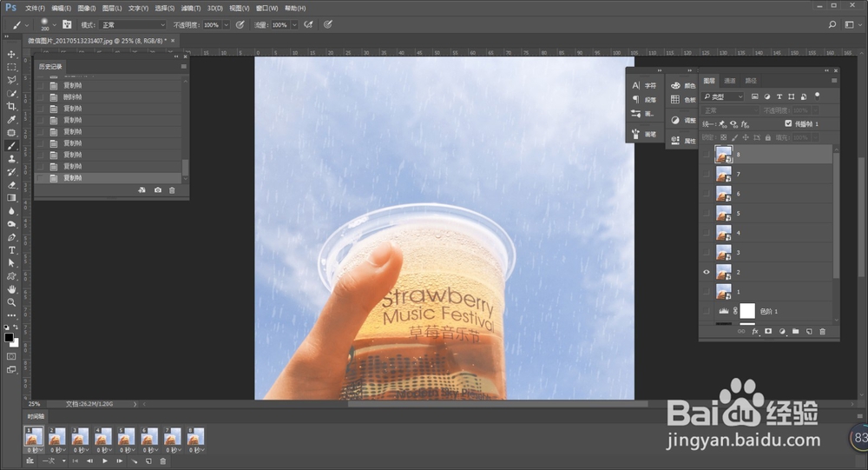Select the Clone Stamp tool

(x=11, y=159)
